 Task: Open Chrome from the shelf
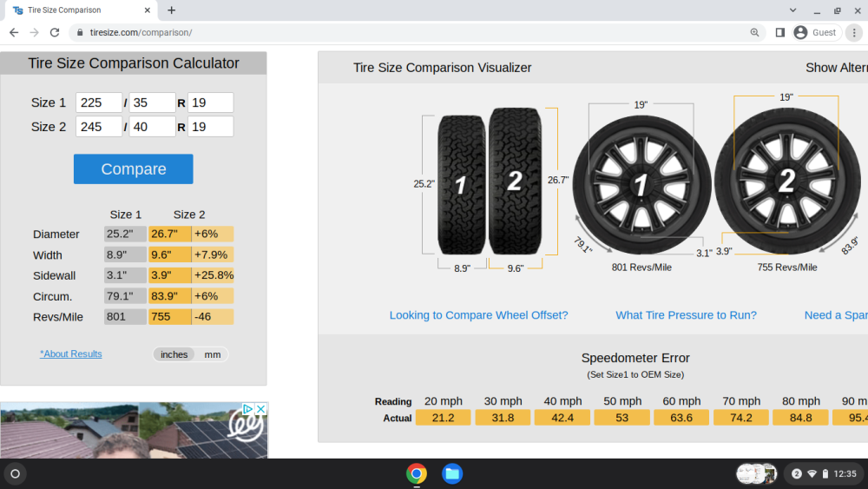click(x=417, y=474)
